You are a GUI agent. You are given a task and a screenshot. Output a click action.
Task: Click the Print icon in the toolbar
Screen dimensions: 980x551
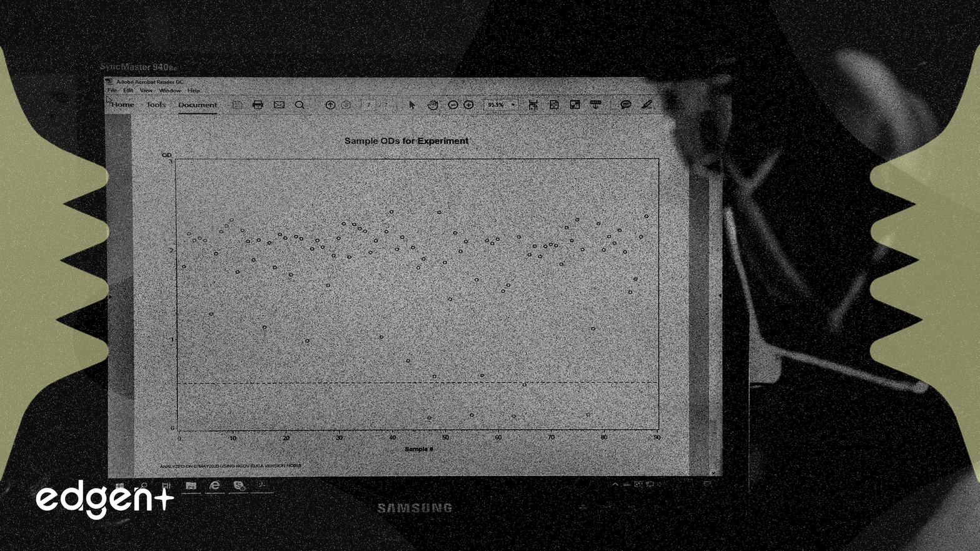tap(258, 105)
